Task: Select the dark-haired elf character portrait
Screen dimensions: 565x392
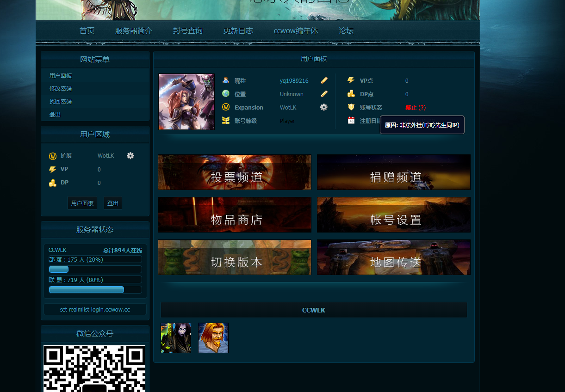Action: [176, 338]
